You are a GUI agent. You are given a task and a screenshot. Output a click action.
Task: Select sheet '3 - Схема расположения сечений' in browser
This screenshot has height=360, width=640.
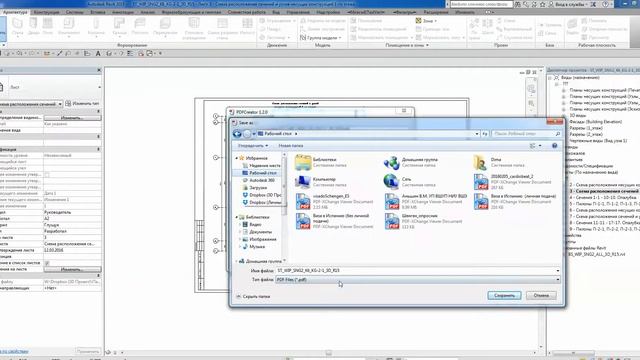(x=604, y=191)
